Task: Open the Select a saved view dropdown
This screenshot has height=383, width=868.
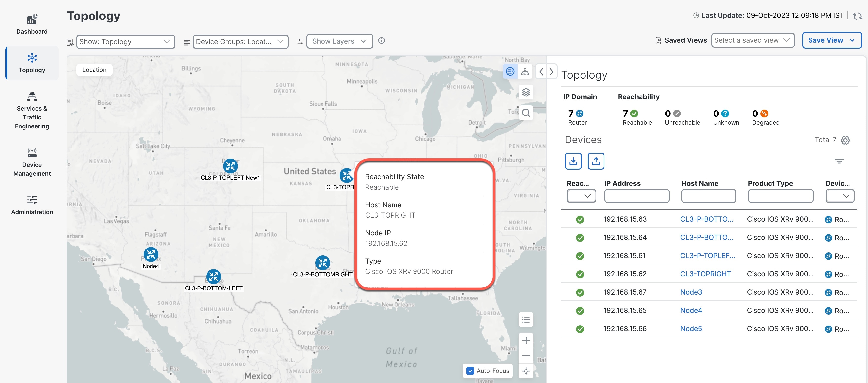Action: pyautogui.click(x=753, y=40)
